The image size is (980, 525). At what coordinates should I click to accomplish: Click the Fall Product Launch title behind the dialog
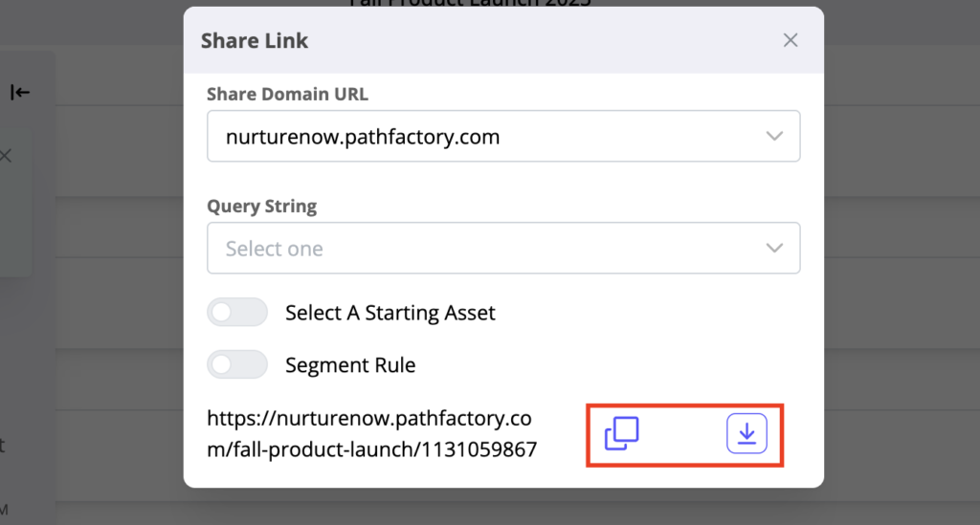coord(469,3)
